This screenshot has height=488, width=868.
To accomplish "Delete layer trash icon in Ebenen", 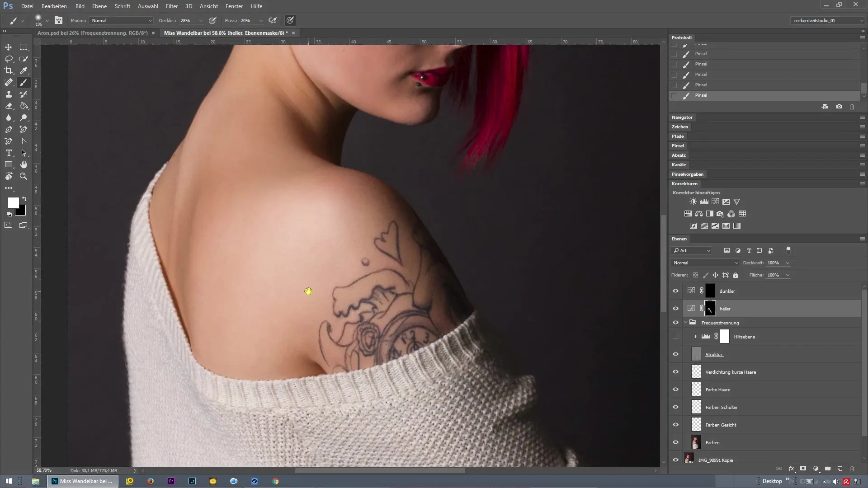I will click(852, 469).
